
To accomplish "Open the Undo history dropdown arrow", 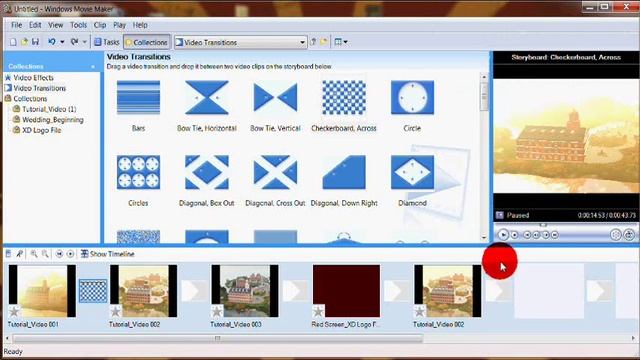I will click(x=62, y=42).
